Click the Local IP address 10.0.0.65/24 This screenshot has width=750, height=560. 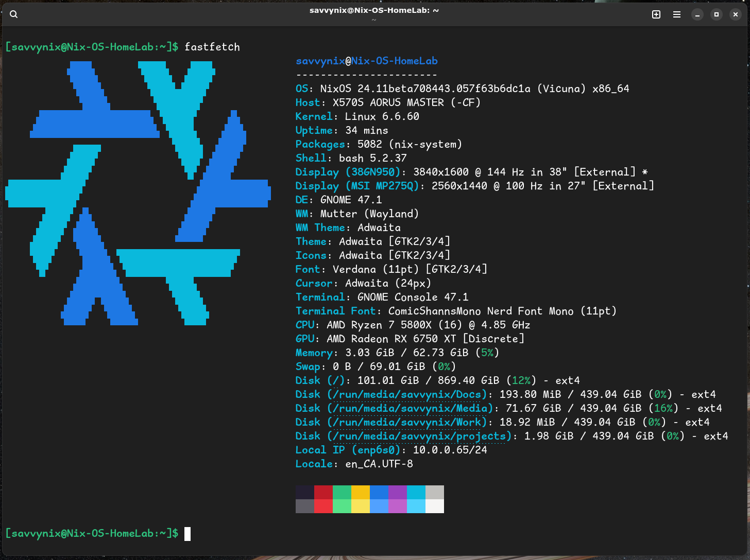[450, 450]
